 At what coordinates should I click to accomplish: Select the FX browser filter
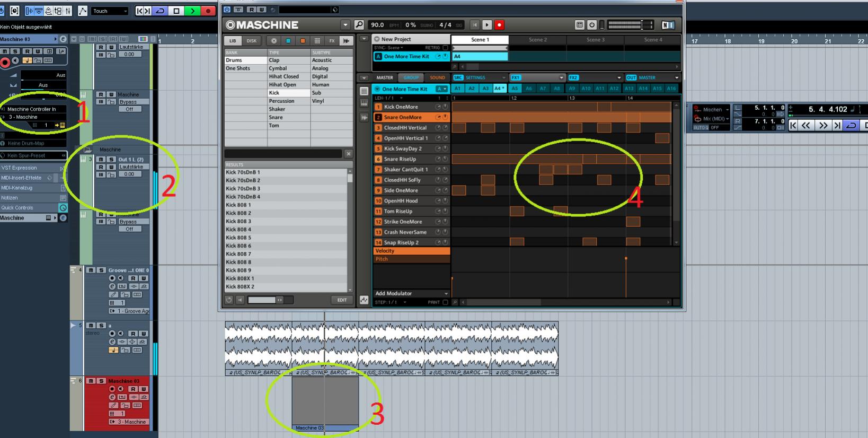tap(332, 41)
